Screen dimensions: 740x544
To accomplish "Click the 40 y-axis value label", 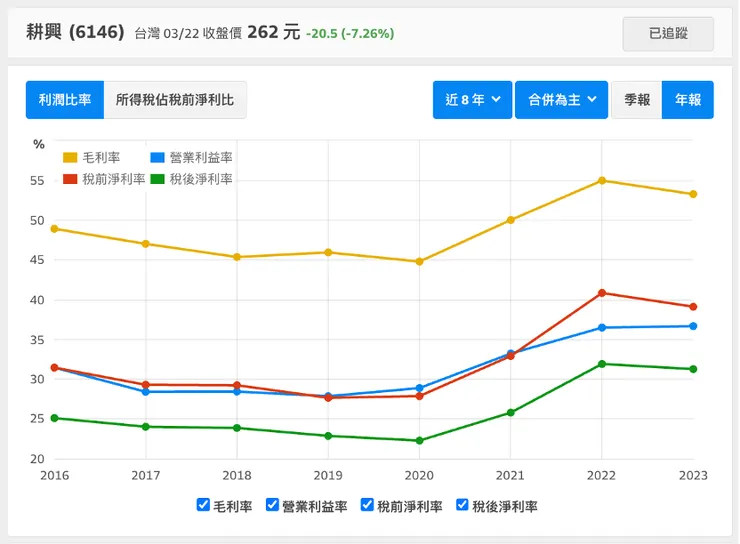I will click(37, 300).
